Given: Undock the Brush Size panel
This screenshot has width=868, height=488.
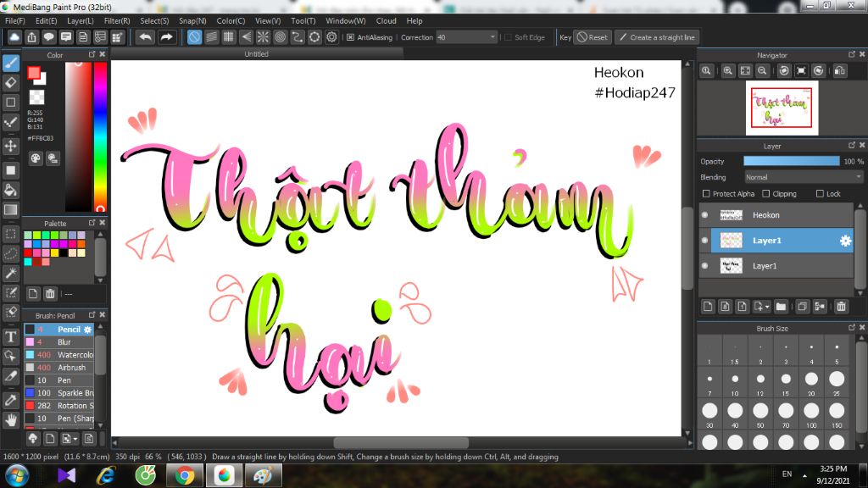Looking at the screenshot, I should click(x=851, y=328).
